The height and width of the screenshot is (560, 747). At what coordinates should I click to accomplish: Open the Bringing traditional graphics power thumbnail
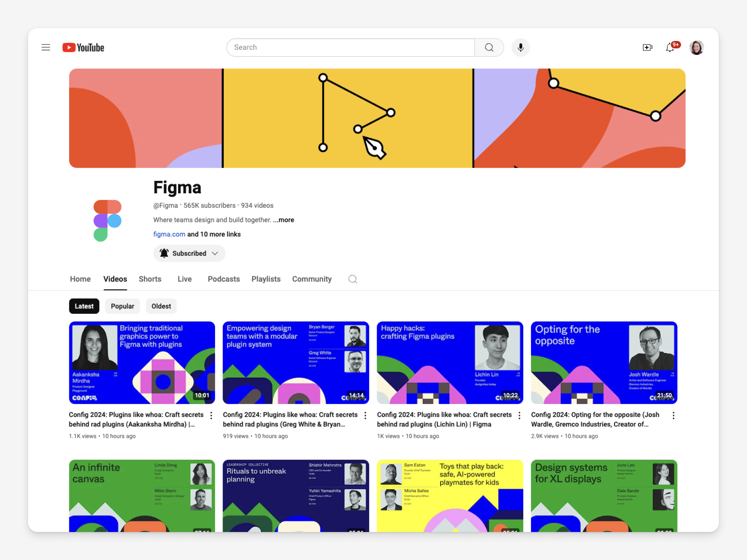point(142,362)
